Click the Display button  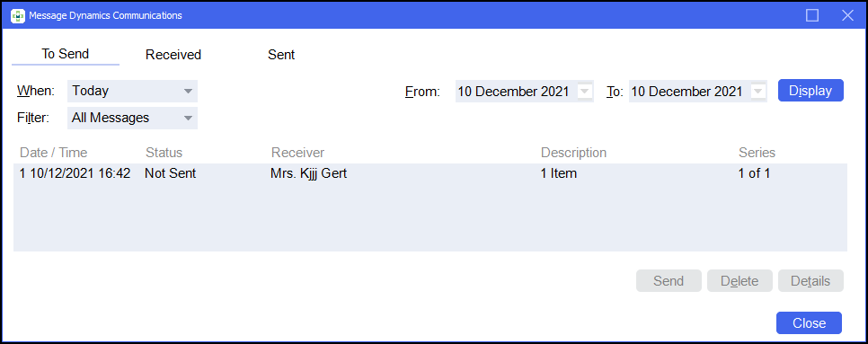[x=810, y=91]
